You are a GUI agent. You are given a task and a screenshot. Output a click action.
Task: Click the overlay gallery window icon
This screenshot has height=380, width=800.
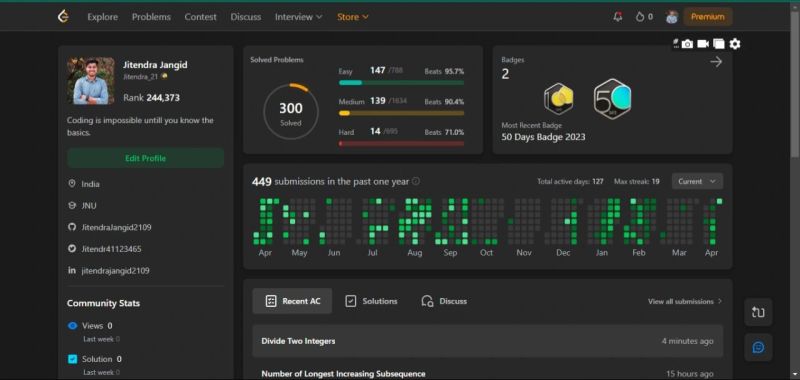[x=719, y=44]
